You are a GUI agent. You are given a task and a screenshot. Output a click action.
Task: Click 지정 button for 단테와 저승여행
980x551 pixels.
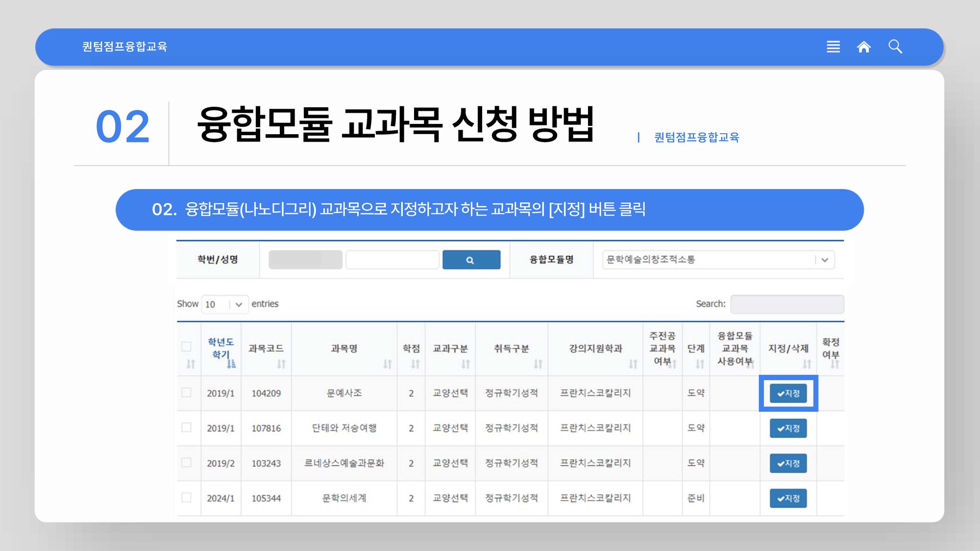[x=788, y=428]
